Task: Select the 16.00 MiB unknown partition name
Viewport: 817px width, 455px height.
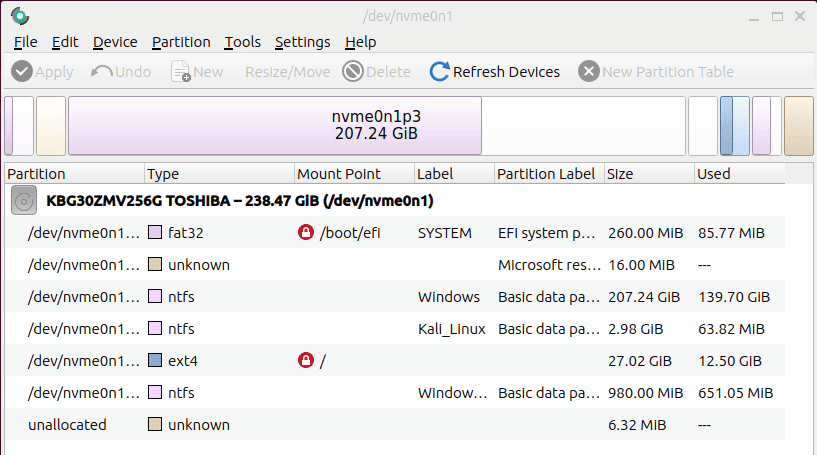Action: coord(84,264)
